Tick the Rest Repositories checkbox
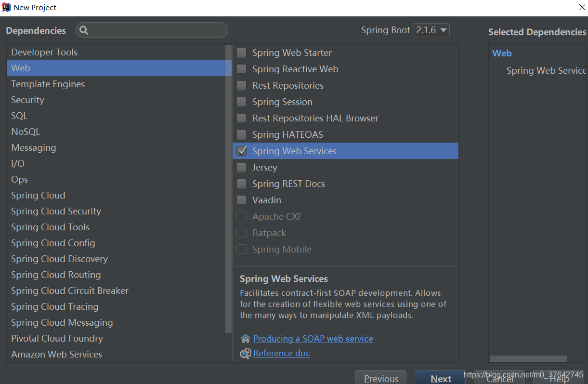Viewport: 588px width, 384px height. click(242, 85)
